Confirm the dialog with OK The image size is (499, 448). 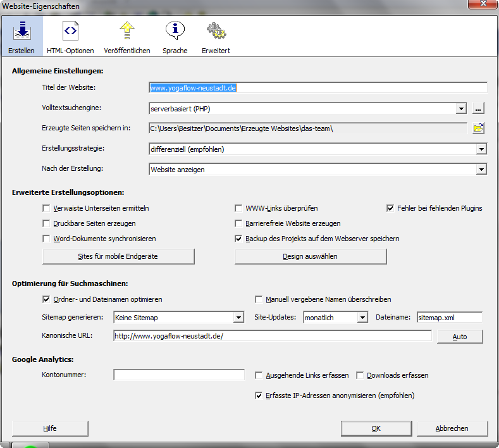[x=376, y=428]
